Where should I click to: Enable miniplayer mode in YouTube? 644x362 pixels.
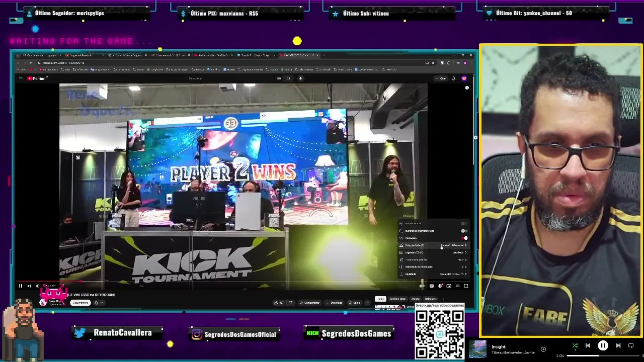(x=449, y=286)
